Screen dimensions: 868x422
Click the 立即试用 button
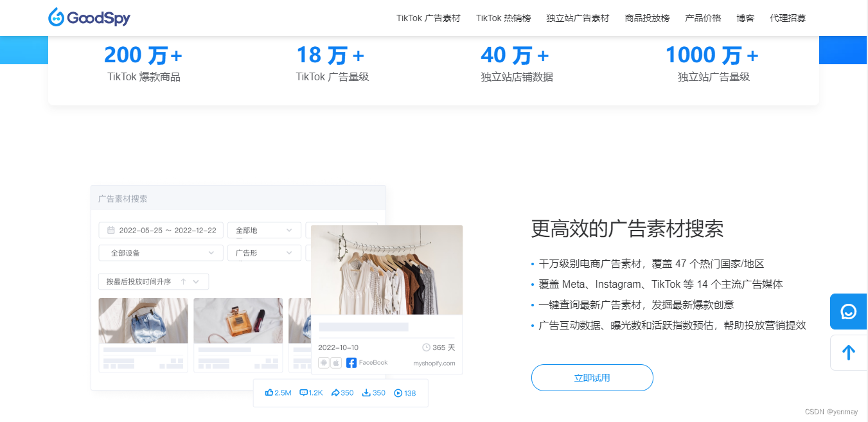coord(592,378)
